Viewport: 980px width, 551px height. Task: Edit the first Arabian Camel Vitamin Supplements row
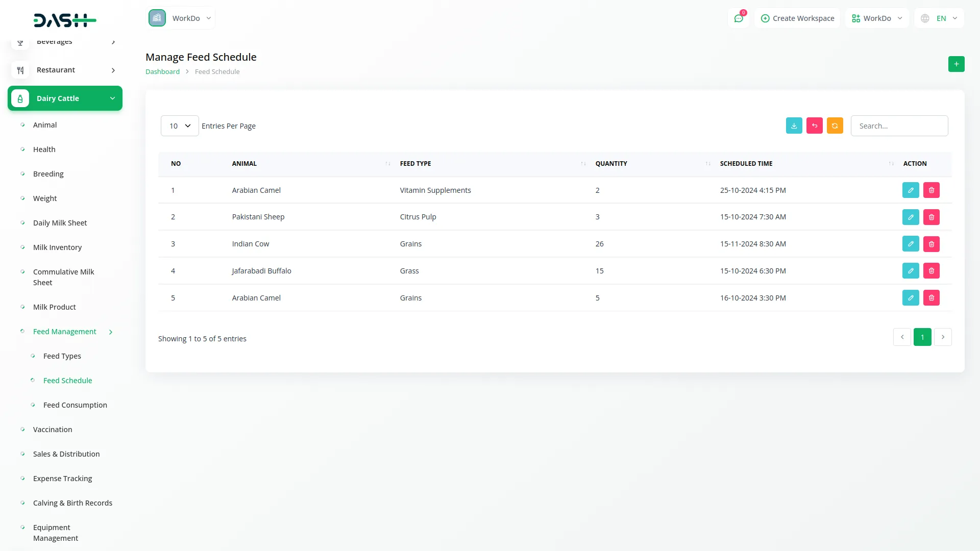click(910, 190)
